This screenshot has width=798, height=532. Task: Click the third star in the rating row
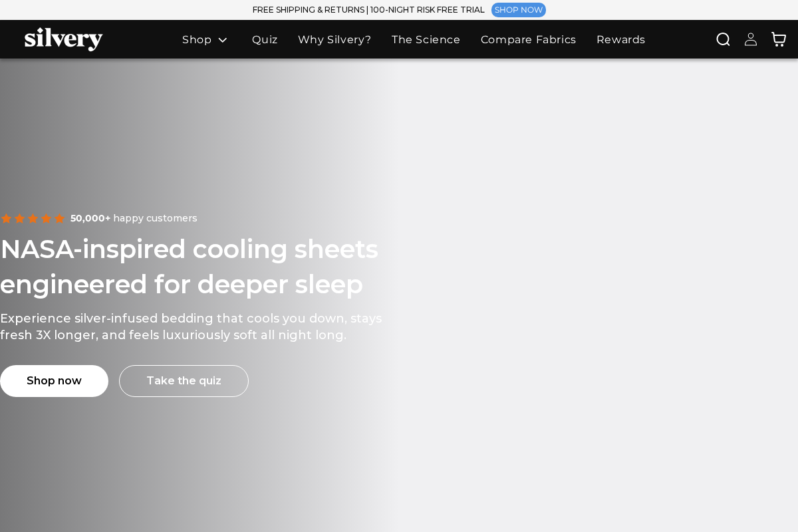click(x=33, y=218)
